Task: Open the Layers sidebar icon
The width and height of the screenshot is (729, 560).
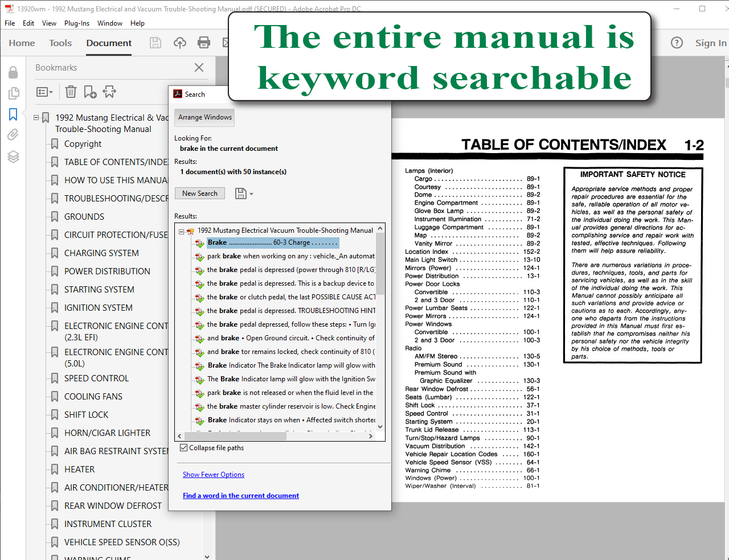Action: (13, 157)
